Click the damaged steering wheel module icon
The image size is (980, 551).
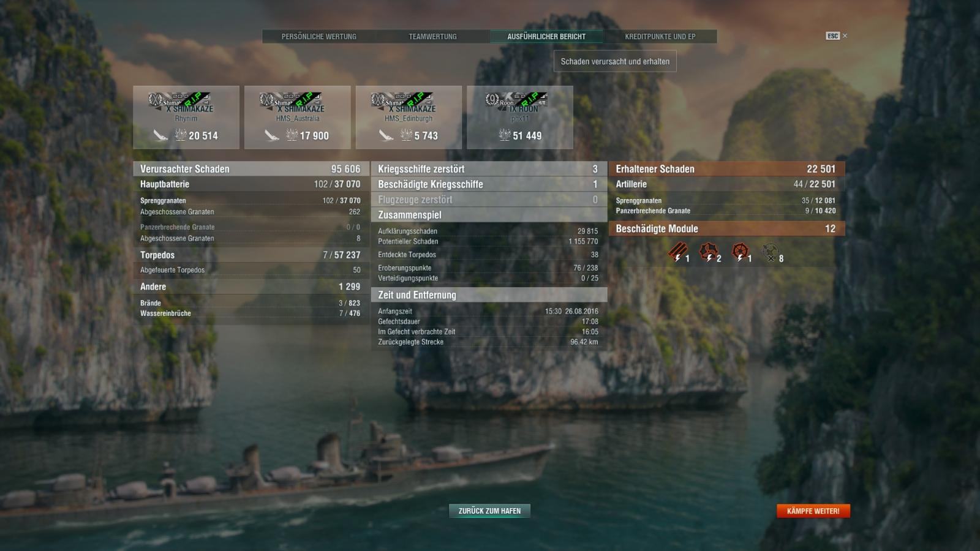(741, 252)
